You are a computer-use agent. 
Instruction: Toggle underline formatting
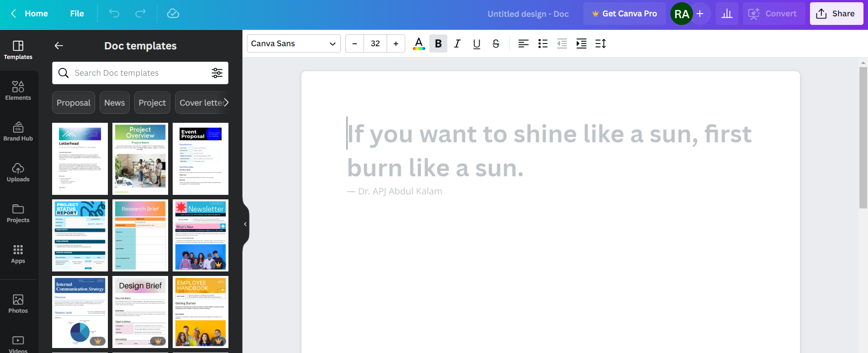point(476,44)
